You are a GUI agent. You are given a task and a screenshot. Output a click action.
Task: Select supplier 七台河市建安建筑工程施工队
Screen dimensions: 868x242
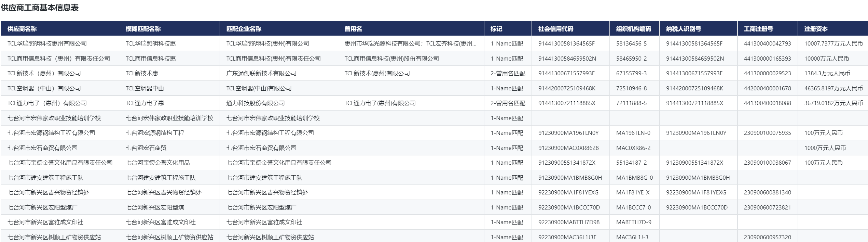(x=45, y=178)
